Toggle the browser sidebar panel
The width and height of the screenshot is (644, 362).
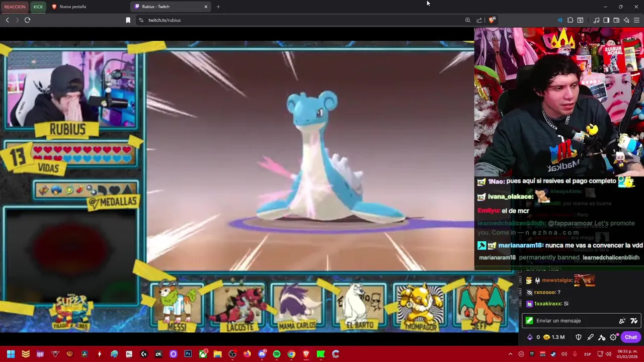pos(606,20)
